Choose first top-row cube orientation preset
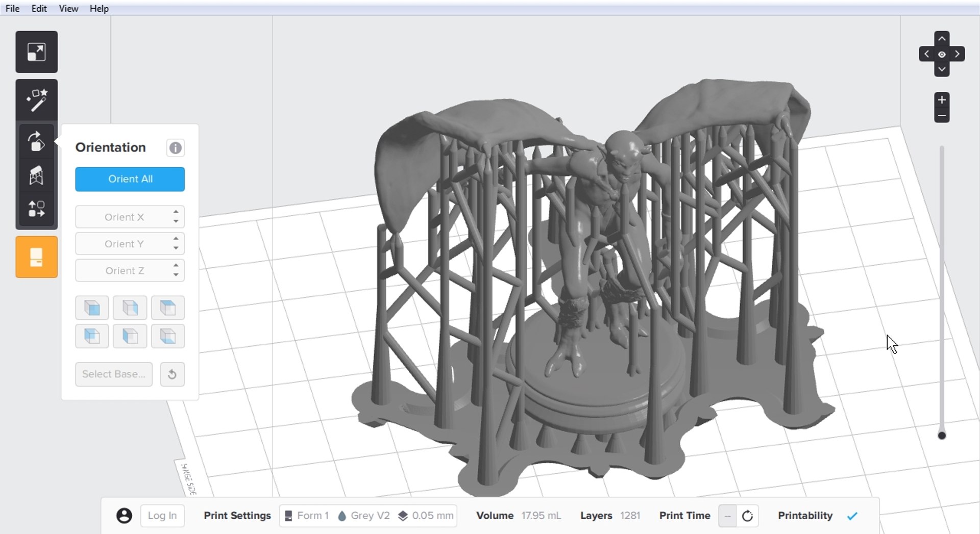Screen dimensions: 980x534 click(x=92, y=308)
